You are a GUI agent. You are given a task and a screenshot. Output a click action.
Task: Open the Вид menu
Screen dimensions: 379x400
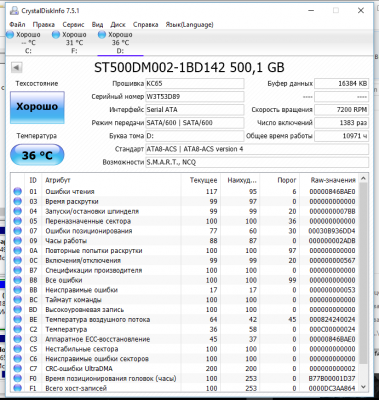pos(97,25)
